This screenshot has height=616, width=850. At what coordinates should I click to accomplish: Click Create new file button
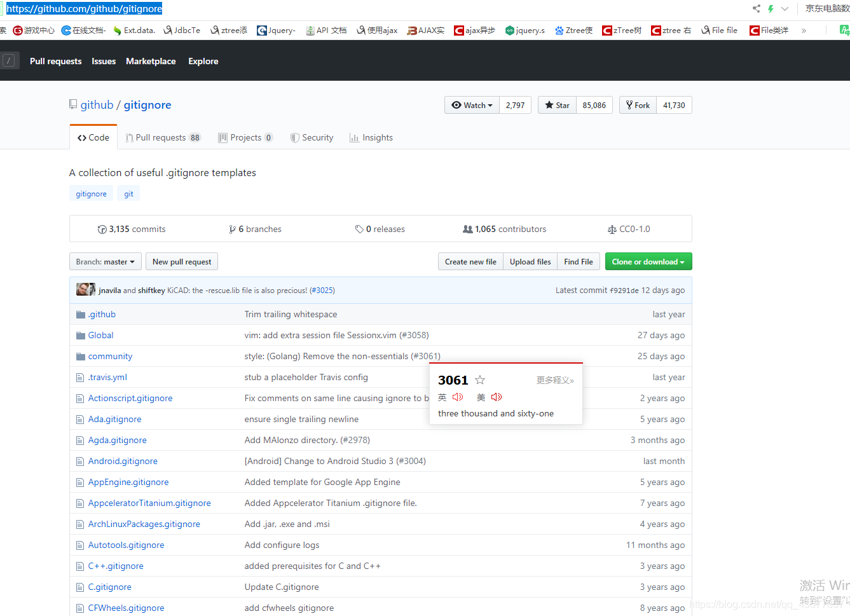tap(470, 261)
